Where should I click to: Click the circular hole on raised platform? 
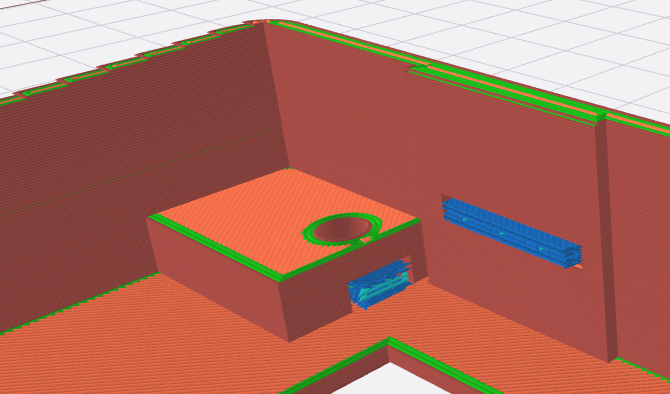(343, 229)
